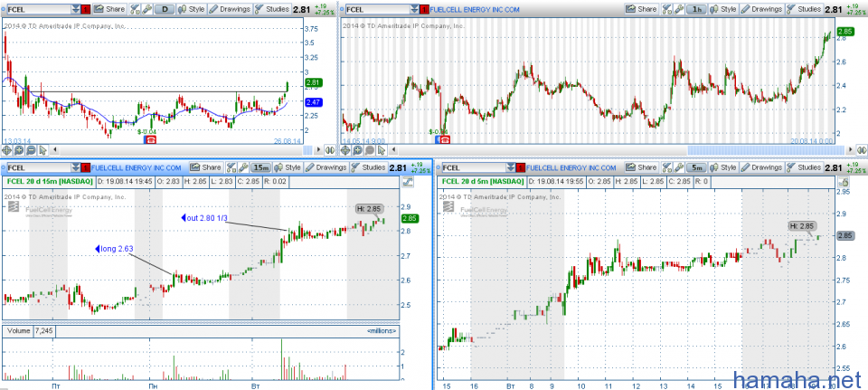Click the FUELCELL ENERGY INC COM link in the 5m chart

(x=571, y=168)
